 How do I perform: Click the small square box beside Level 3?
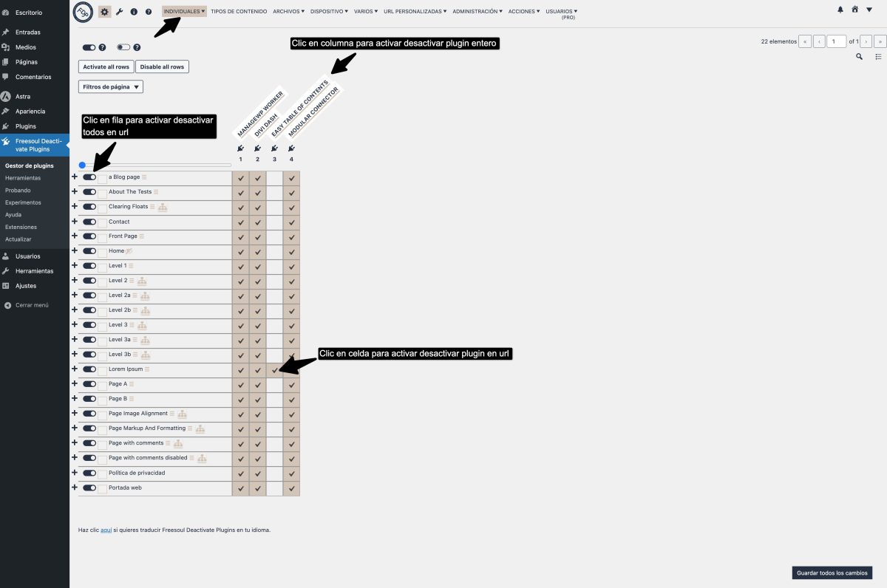[x=102, y=327]
